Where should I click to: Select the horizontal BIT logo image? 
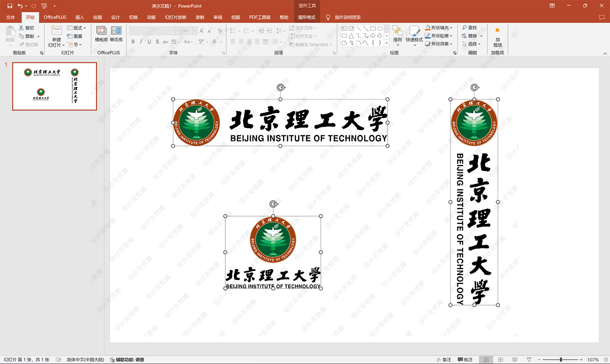(280, 122)
